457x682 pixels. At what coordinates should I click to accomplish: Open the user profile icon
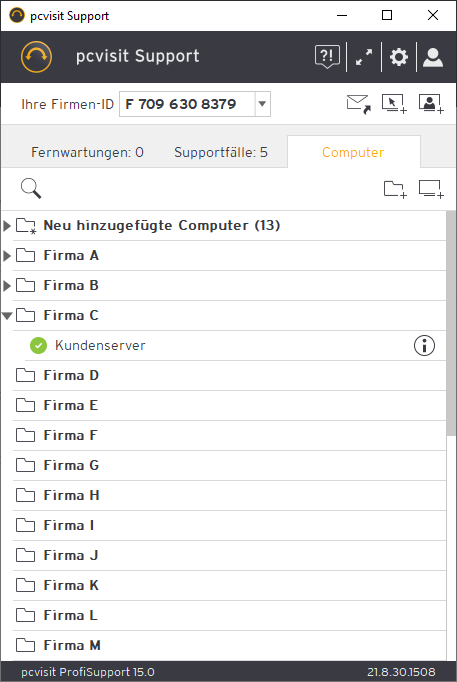433,57
